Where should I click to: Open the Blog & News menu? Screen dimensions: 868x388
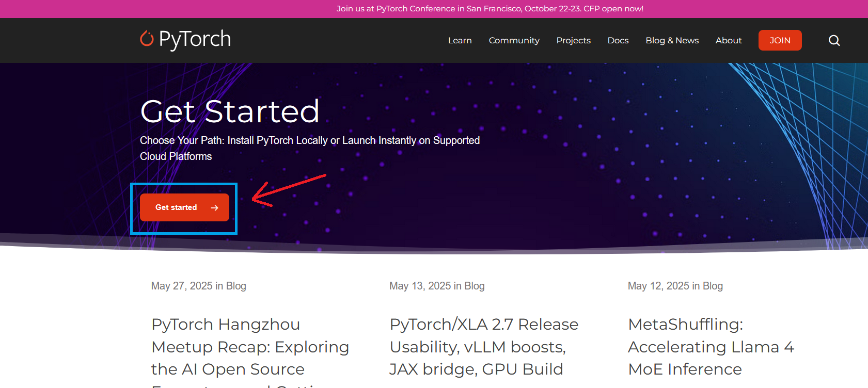672,40
